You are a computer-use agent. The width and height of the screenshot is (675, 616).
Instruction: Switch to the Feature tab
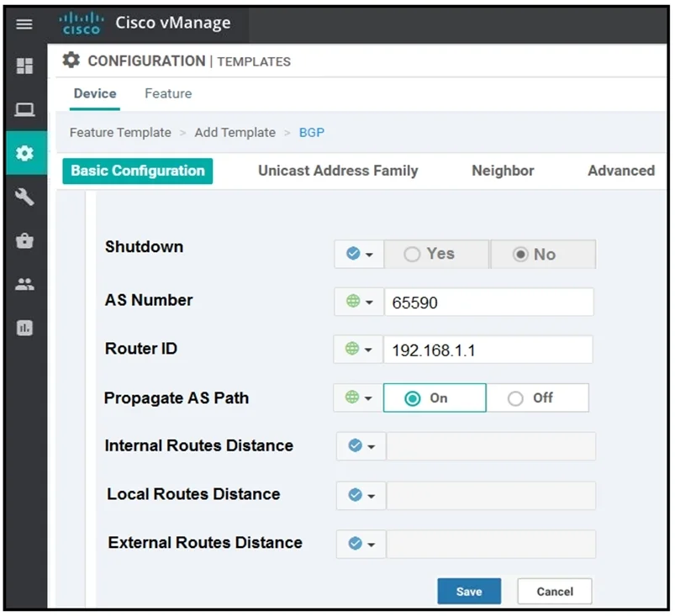[168, 93]
